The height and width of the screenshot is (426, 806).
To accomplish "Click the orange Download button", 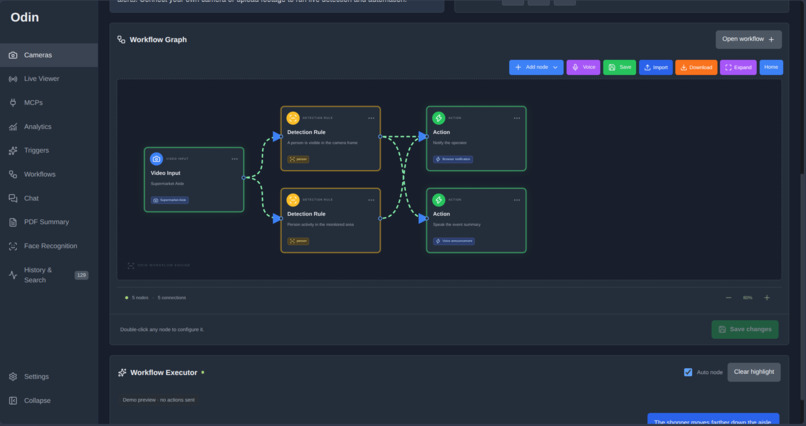I will 696,67.
